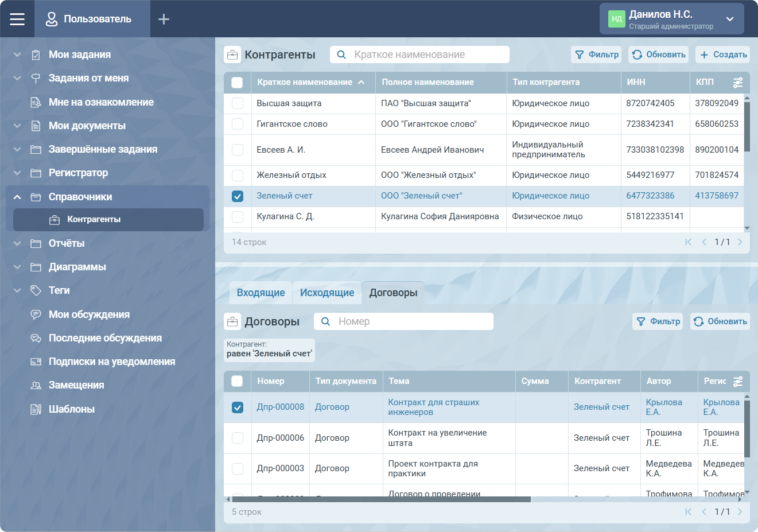
Task: Open column settings in Контрагенты table
Action: 738,83
